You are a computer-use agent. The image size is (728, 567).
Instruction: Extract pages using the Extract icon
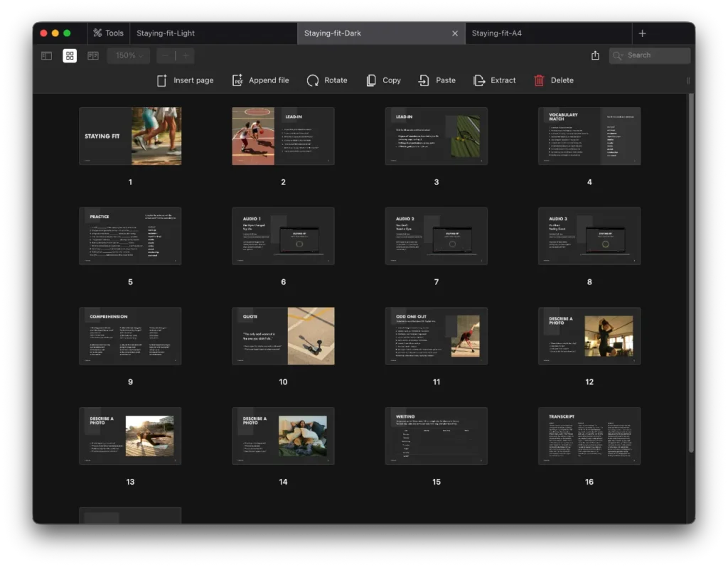[x=480, y=80]
